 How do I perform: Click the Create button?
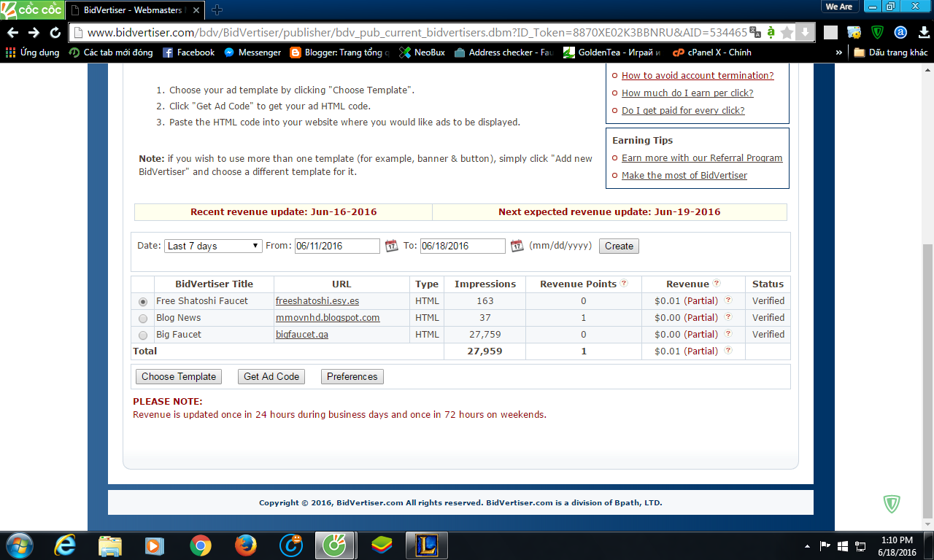(x=619, y=246)
